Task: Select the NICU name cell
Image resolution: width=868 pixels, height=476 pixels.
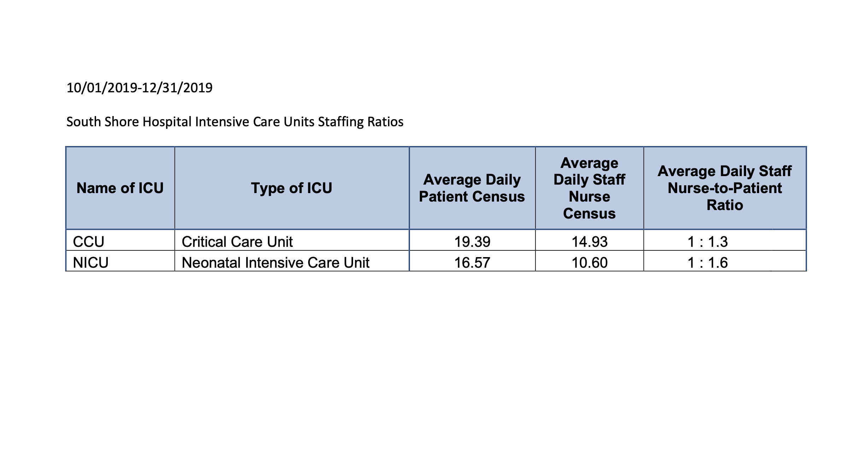Action: pos(90,263)
